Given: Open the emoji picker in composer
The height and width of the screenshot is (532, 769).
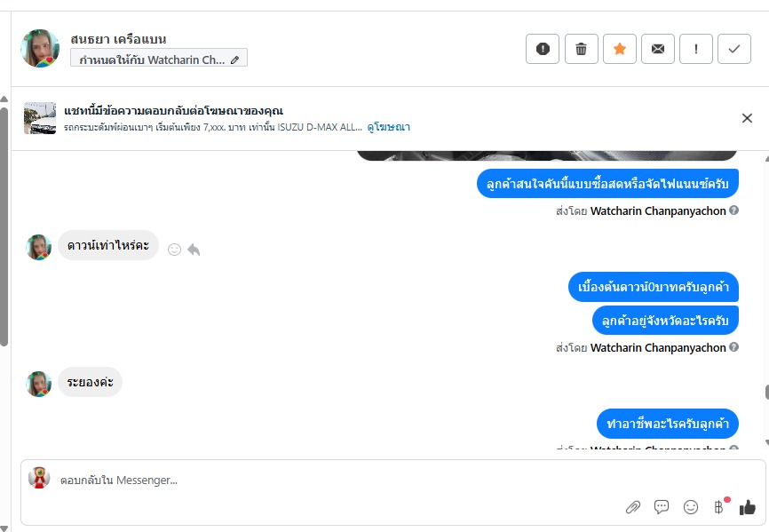Looking at the screenshot, I should (691, 507).
